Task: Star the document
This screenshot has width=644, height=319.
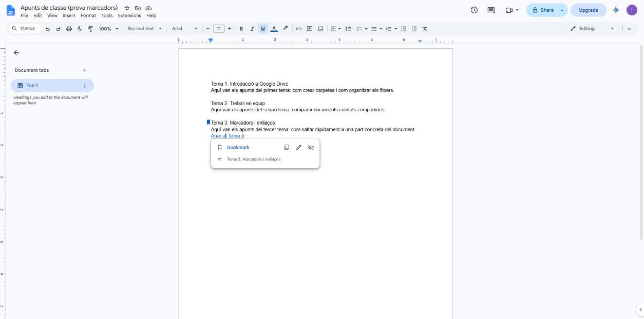Action: [127, 8]
